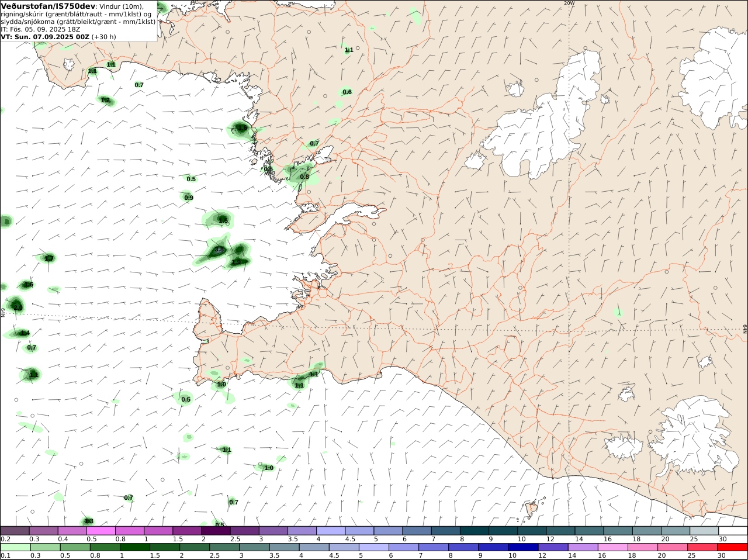Click the 0.2 label under the upper legend

(x=5, y=539)
